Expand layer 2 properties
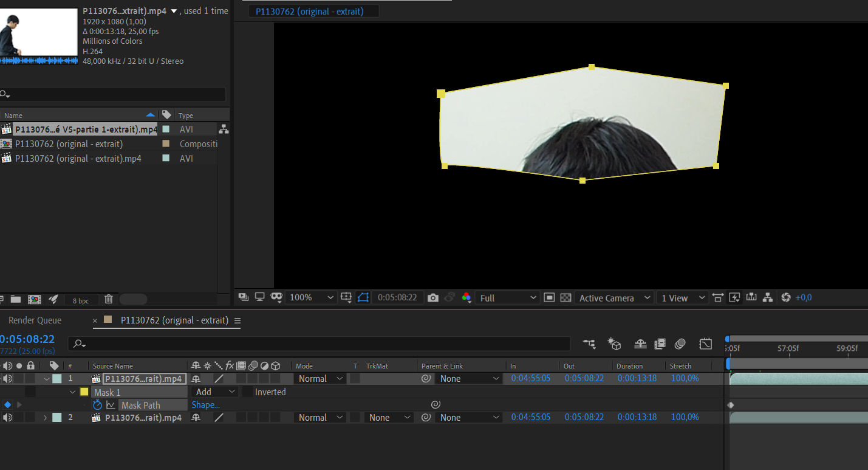This screenshot has width=868, height=470. [45, 418]
